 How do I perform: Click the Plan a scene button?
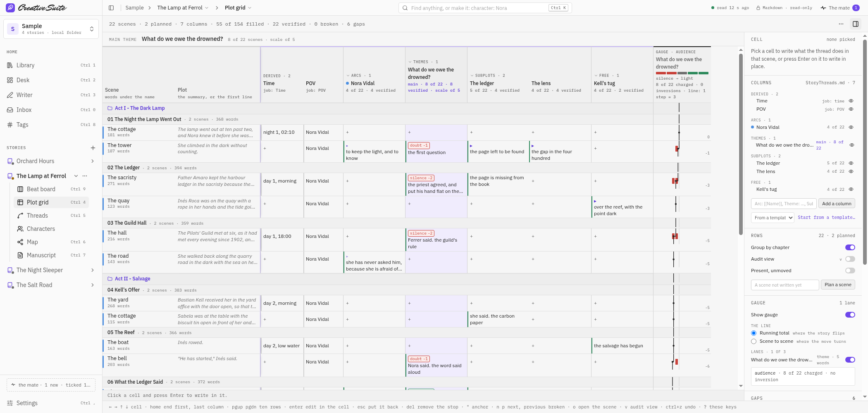click(x=838, y=285)
